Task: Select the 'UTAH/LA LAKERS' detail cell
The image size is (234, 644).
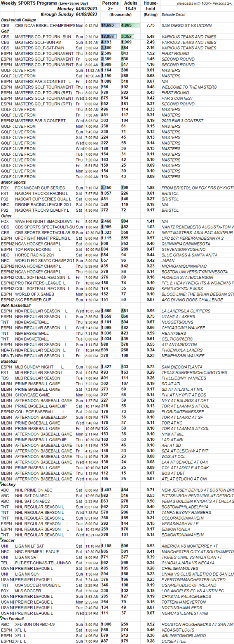Action: point(178,317)
